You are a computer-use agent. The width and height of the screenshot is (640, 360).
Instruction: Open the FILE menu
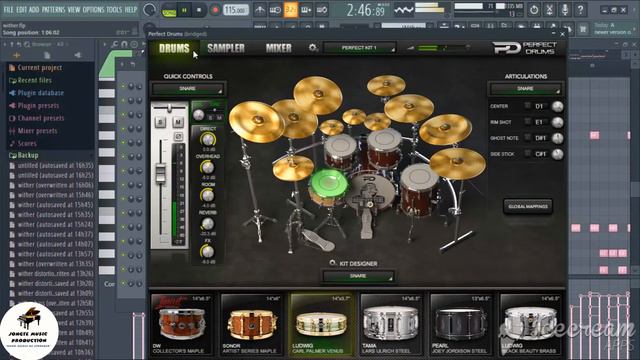point(8,9)
